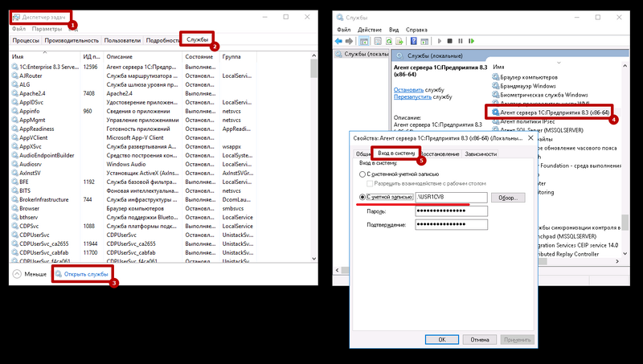
Task: Open the Вид menu in Services window
Action: pos(394,30)
